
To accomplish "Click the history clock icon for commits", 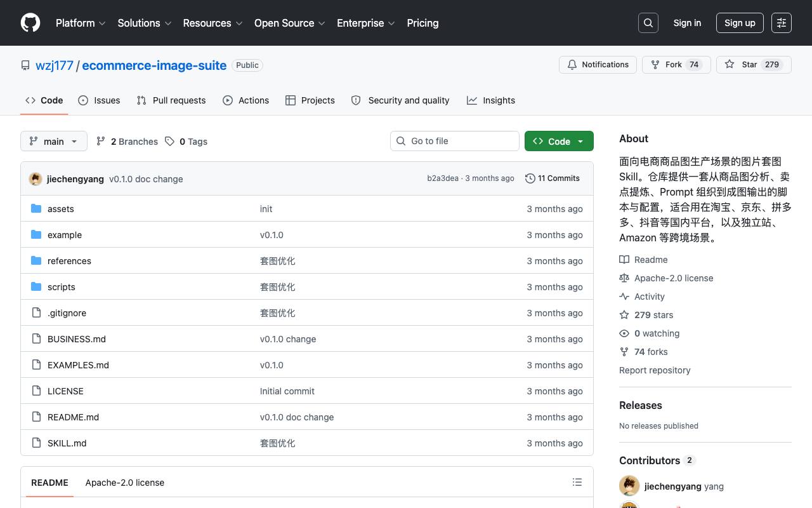I will 530,178.
